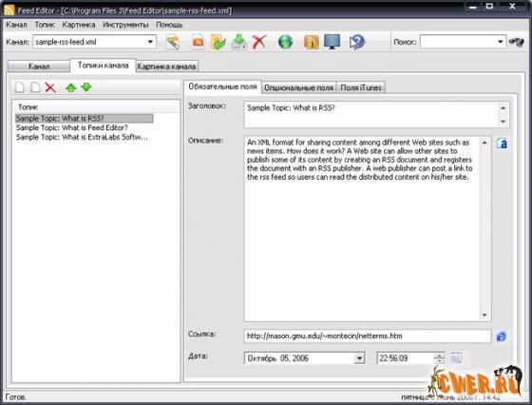This screenshot has width=532, height=405.
Task: Open the Дата date picker dropdown
Action: tap(359, 358)
